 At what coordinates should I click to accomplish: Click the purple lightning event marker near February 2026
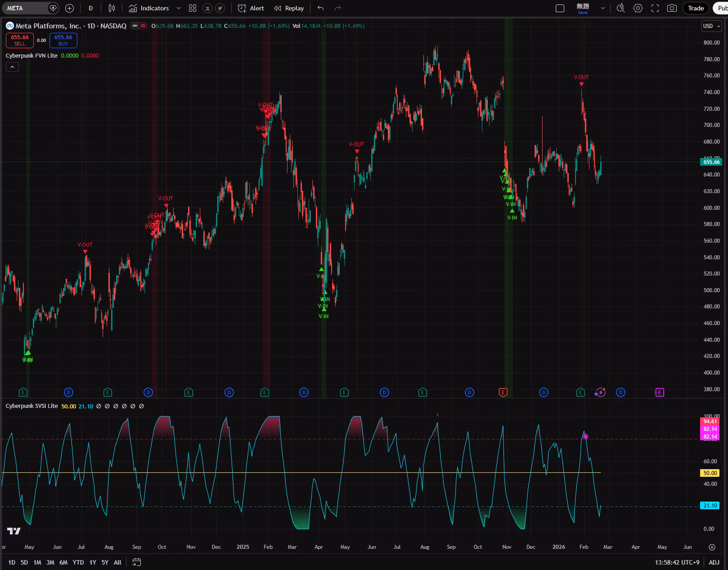[600, 393]
